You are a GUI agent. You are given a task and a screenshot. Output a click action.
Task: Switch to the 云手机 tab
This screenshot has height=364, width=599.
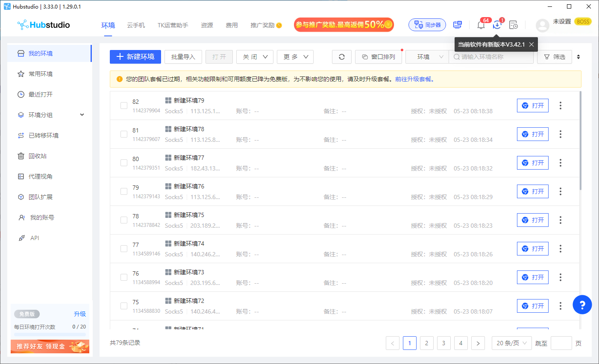(136, 25)
